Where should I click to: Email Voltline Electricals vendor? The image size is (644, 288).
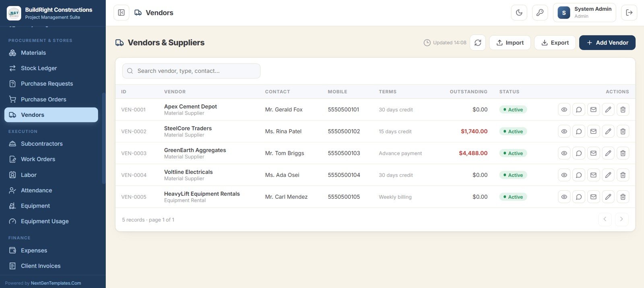click(593, 175)
